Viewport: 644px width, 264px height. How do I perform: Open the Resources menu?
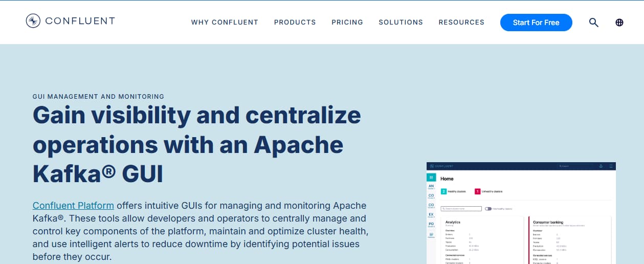point(461,23)
